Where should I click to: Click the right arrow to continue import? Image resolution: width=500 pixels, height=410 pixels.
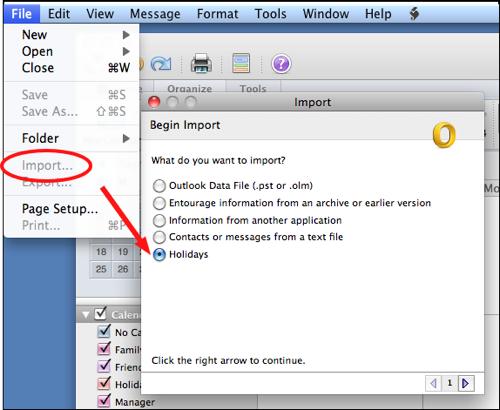(x=466, y=383)
